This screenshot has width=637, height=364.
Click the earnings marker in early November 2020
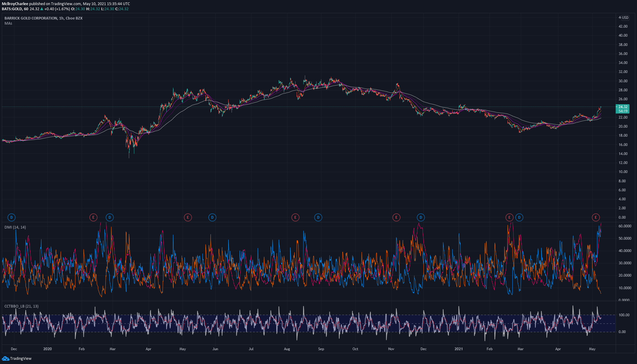click(396, 217)
